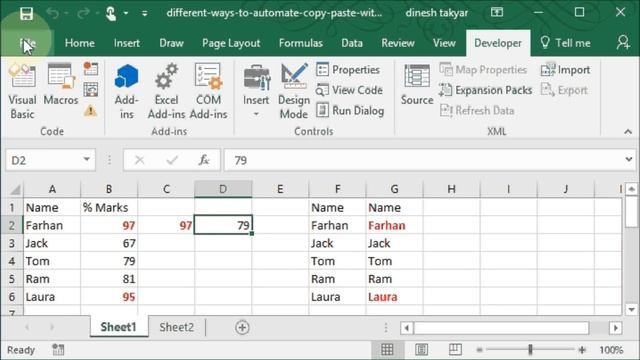Open Excel Add-ins manager
The width and height of the screenshot is (640, 360).
[x=167, y=91]
